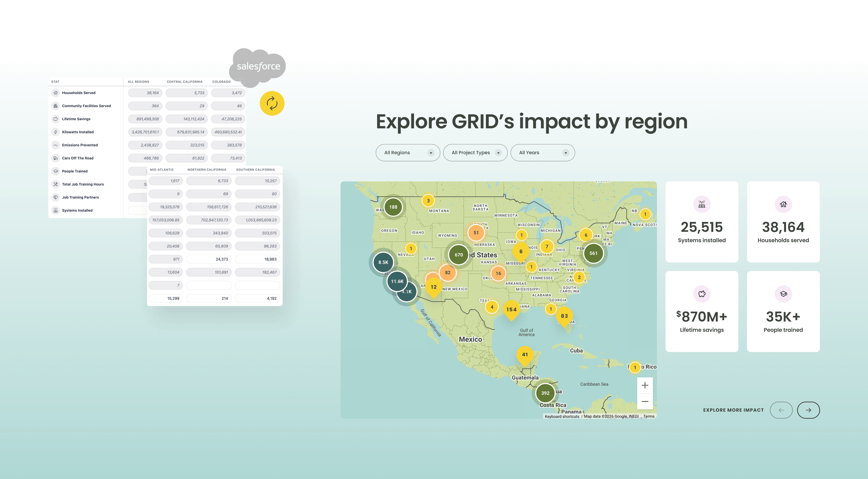Click the 38,164 All Regions households value
This screenshot has width=868, height=479.
145,93
